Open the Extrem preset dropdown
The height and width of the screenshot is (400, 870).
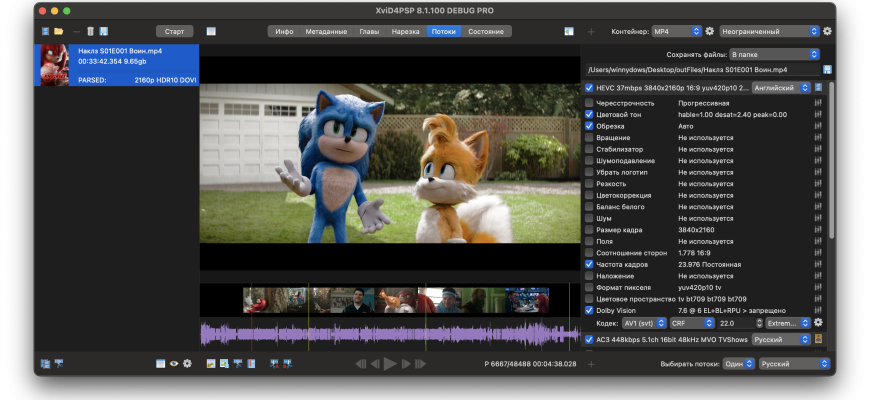(788, 322)
